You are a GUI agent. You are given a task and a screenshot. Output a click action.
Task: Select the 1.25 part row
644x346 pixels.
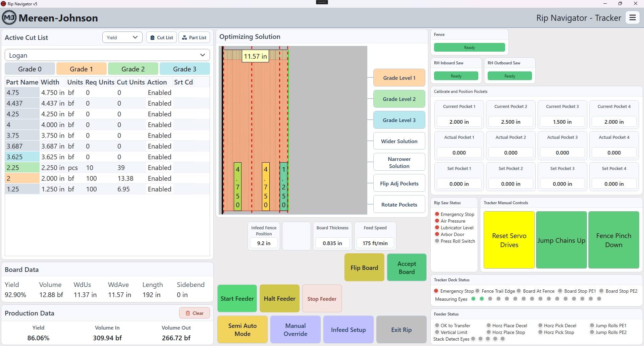click(x=107, y=189)
